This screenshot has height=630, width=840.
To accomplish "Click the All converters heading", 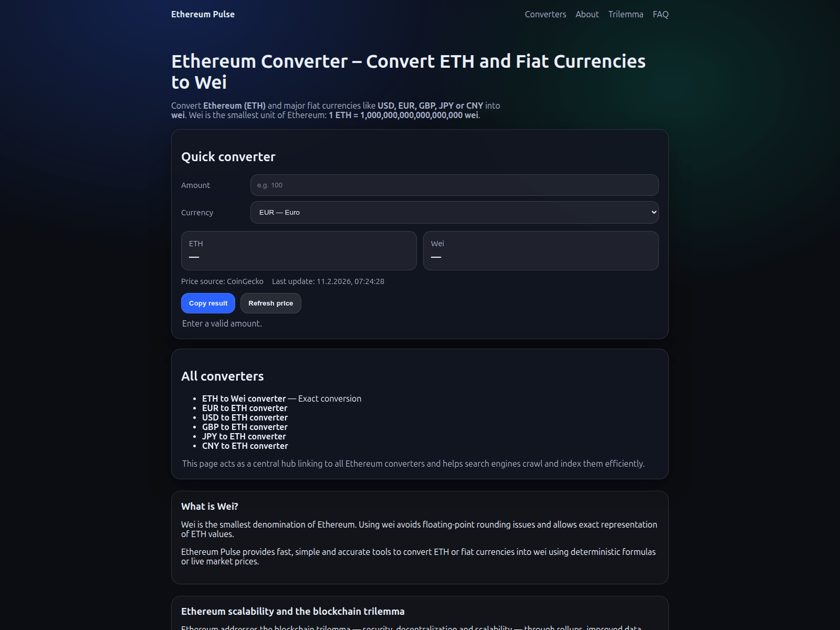I will click(x=222, y=376).
